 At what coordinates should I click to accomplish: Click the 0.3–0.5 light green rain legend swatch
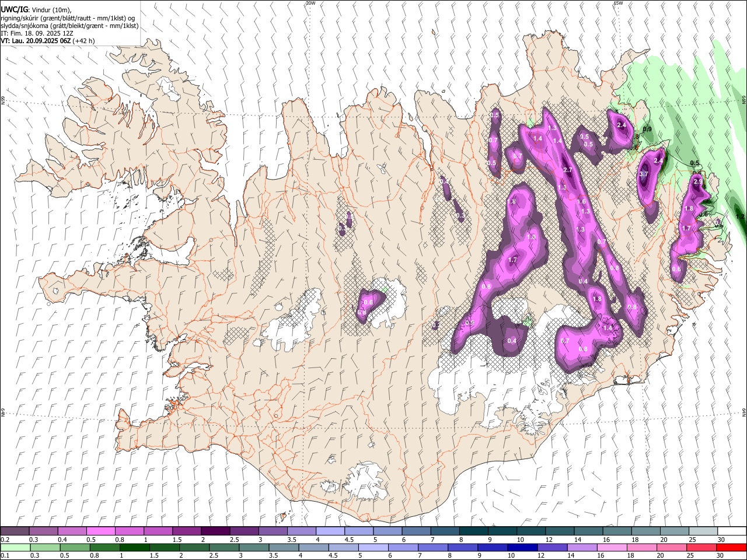45,547
